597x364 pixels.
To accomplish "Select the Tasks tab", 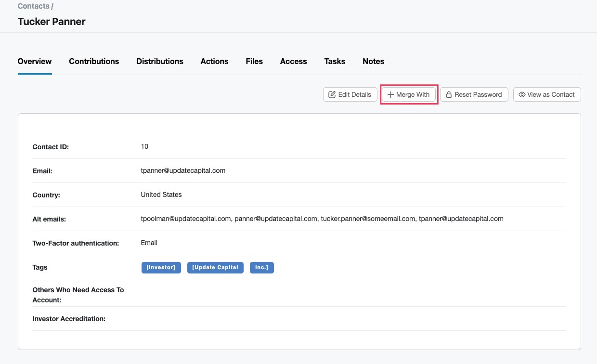I will 335,61.
